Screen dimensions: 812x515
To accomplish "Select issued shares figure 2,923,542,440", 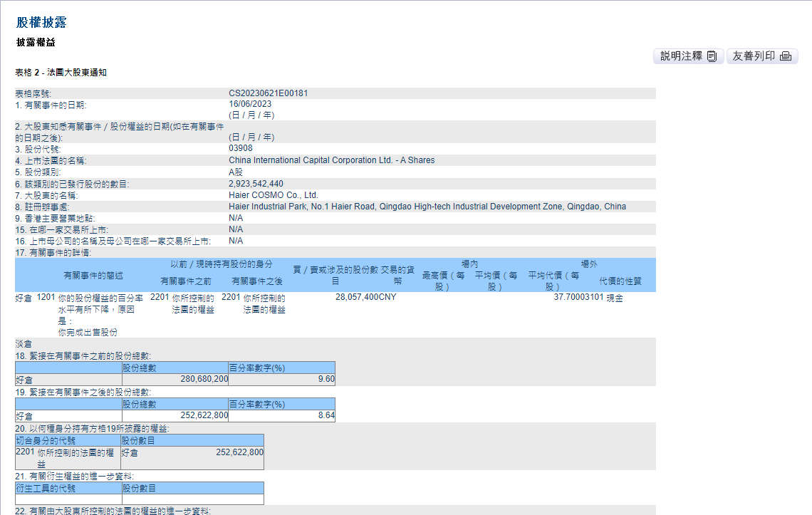I will click(256, 184).
